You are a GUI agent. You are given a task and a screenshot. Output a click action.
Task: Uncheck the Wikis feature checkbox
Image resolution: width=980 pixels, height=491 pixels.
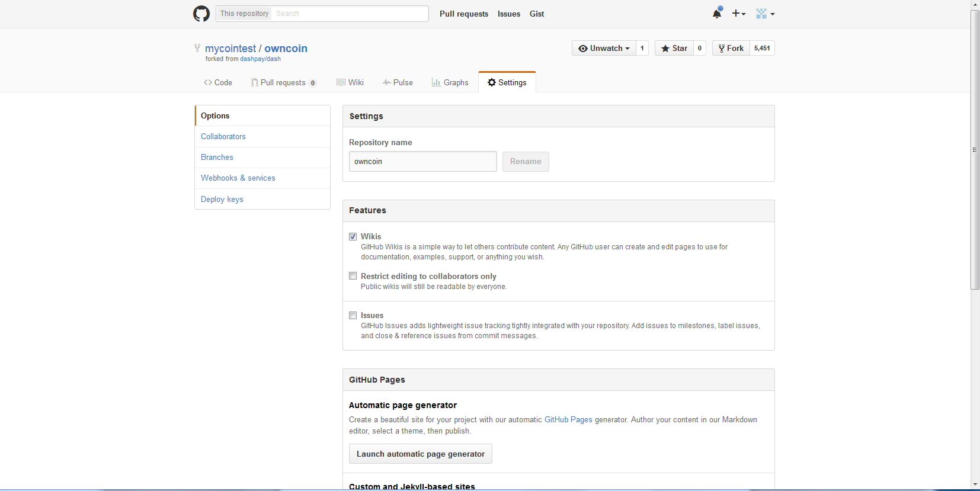click(x=353, y=236)
